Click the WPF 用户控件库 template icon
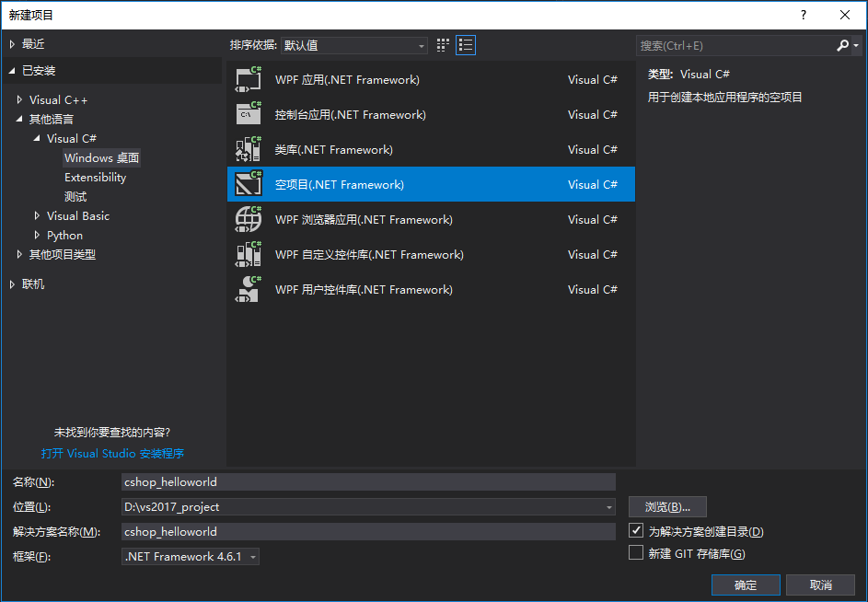Screen dimensions: 868x602 (248, 289)
